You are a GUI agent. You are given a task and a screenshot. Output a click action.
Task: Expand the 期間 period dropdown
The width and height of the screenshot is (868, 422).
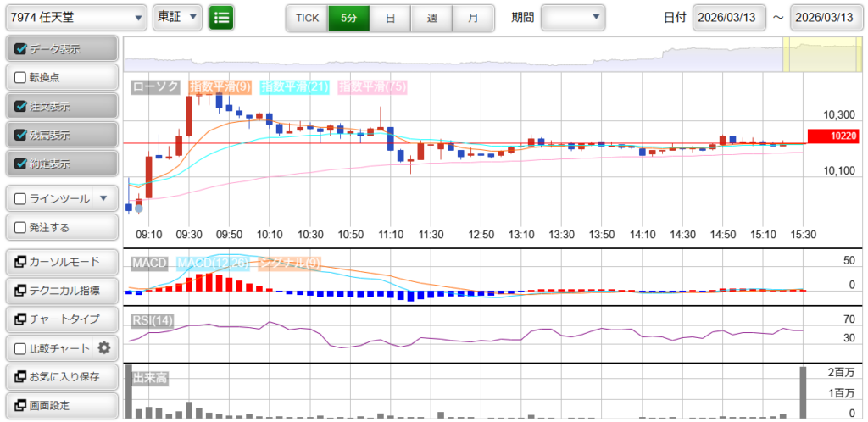(x=574, y=17)
